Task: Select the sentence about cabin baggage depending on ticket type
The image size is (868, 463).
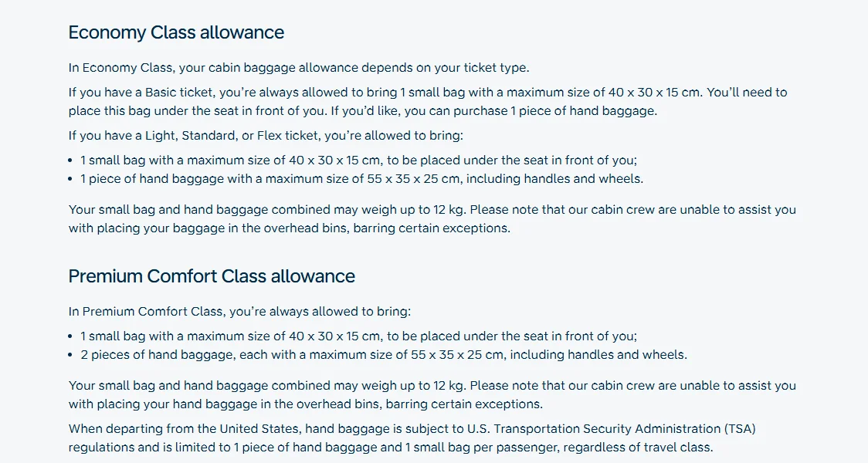Action: pyautogui.click(x=299, y=68)
